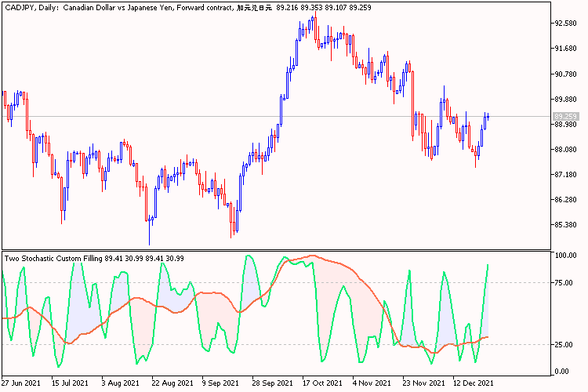
Task: Click the 85.380 price axis label
Action: tap(565, 225)
